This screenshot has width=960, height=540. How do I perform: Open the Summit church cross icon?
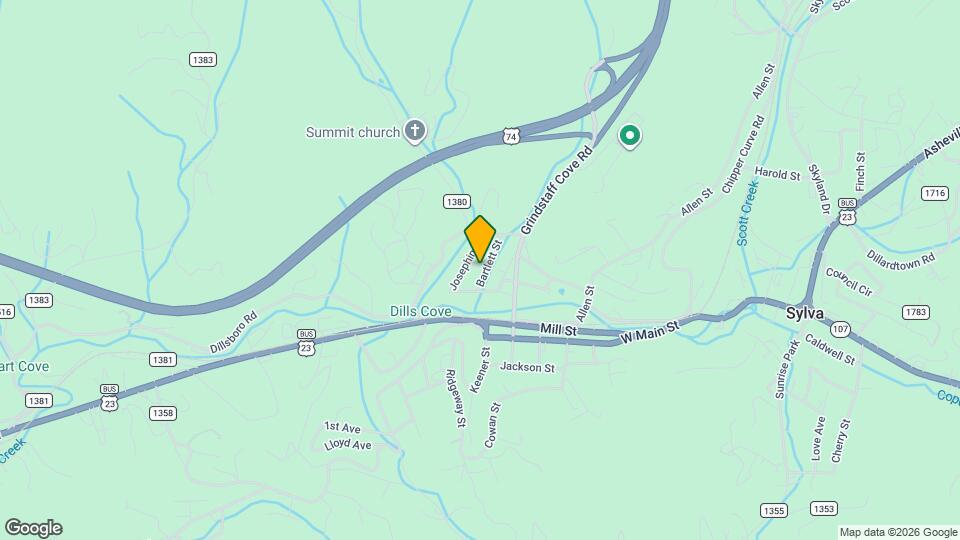(414, 131)
